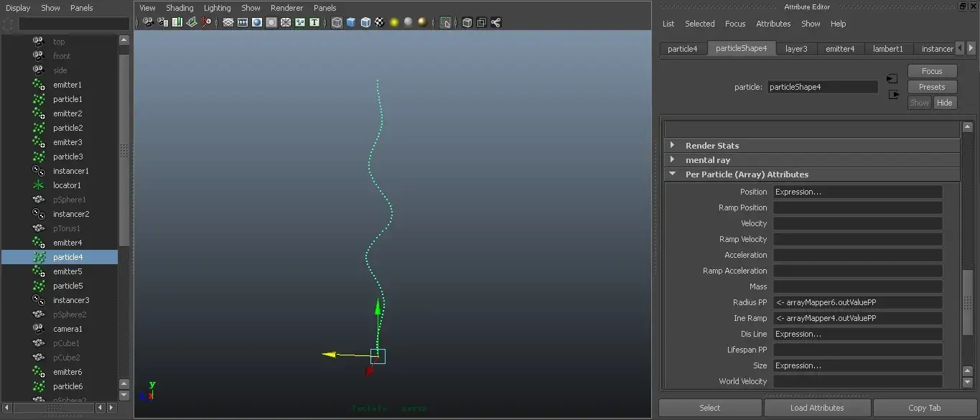Toggle the Safe Title icon

point(314,22)
